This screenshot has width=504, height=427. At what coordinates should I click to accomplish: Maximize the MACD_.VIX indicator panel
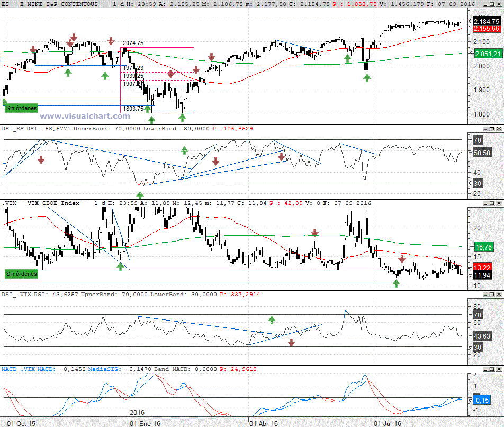click(492, 369)
